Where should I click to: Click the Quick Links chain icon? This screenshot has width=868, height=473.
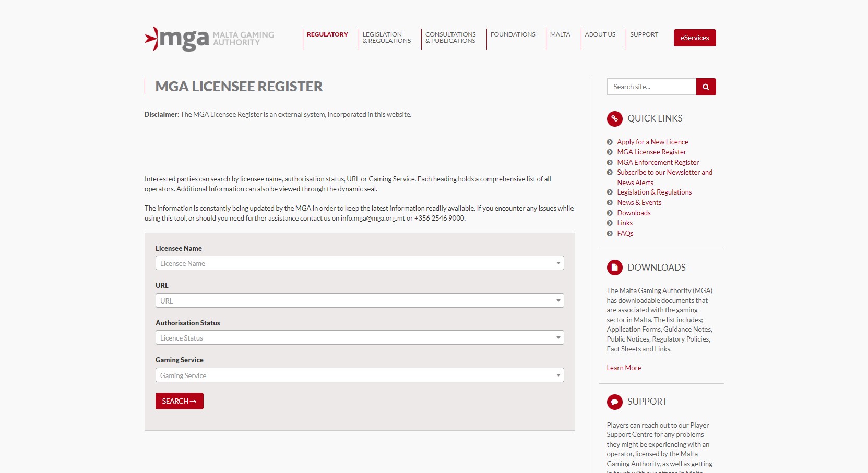coord(615,119)
